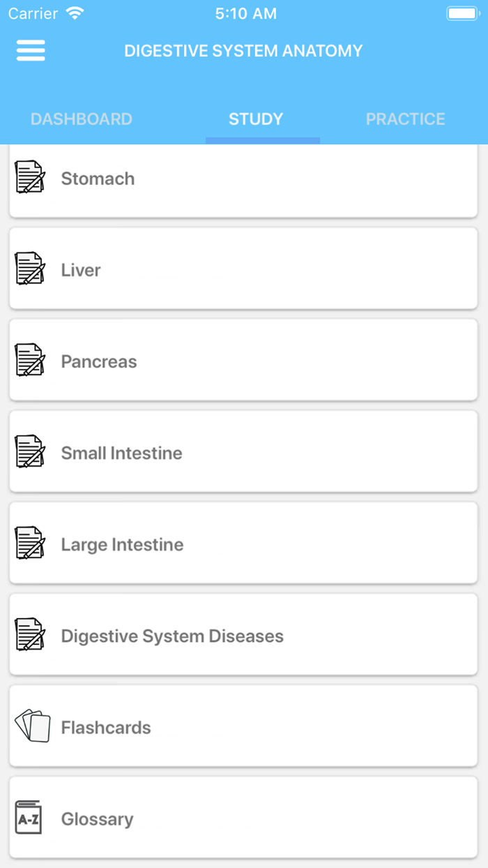Open the Digestive System Diseases topic
The image size is (488, 868).
click(244, 636)
